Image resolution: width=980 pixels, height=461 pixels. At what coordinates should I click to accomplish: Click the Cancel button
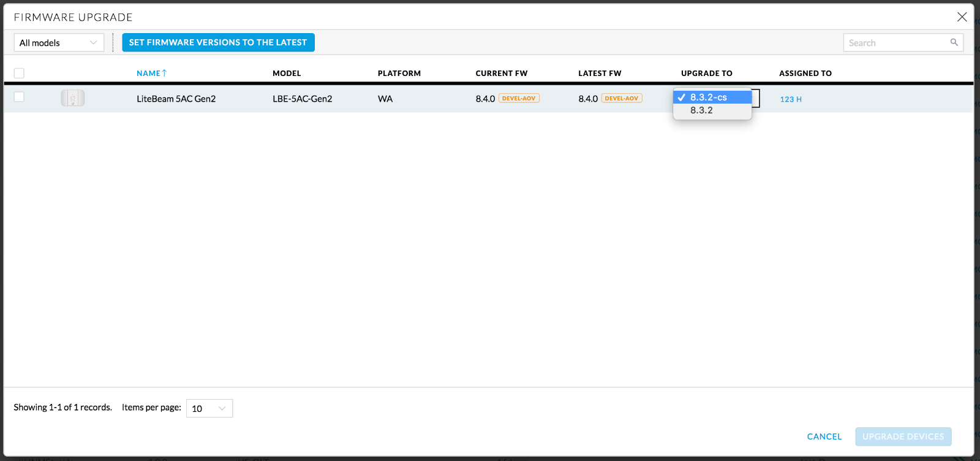coord(824,436)
